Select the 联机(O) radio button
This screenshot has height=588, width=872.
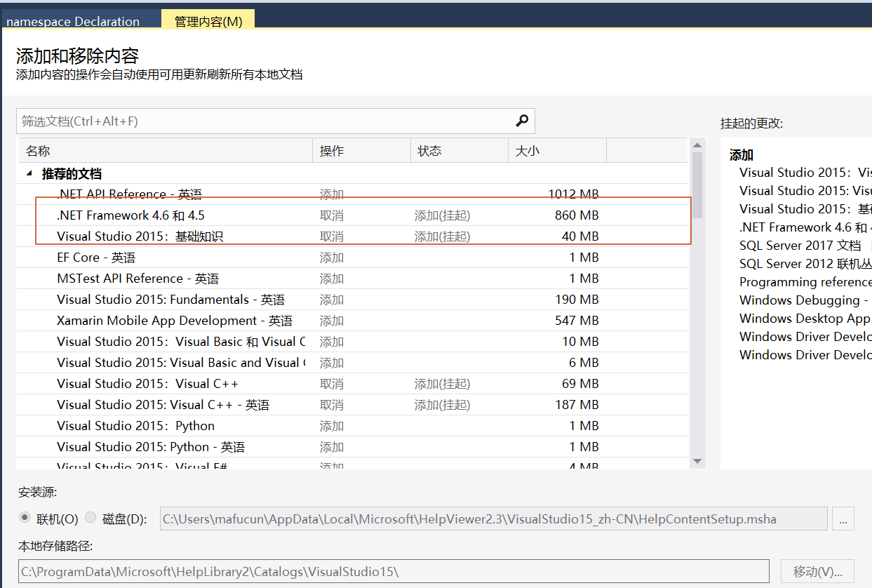click(25, 518)
